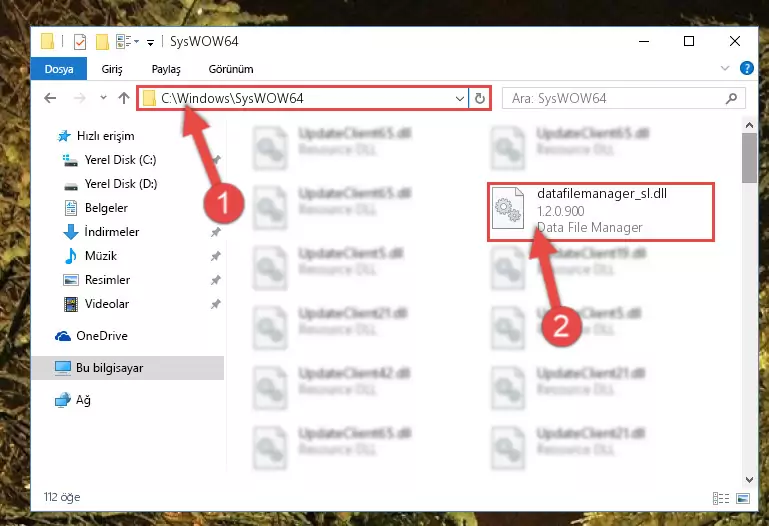
Task: Click the address bar path C:\Windows\SysWOW64
Action: 232,99
